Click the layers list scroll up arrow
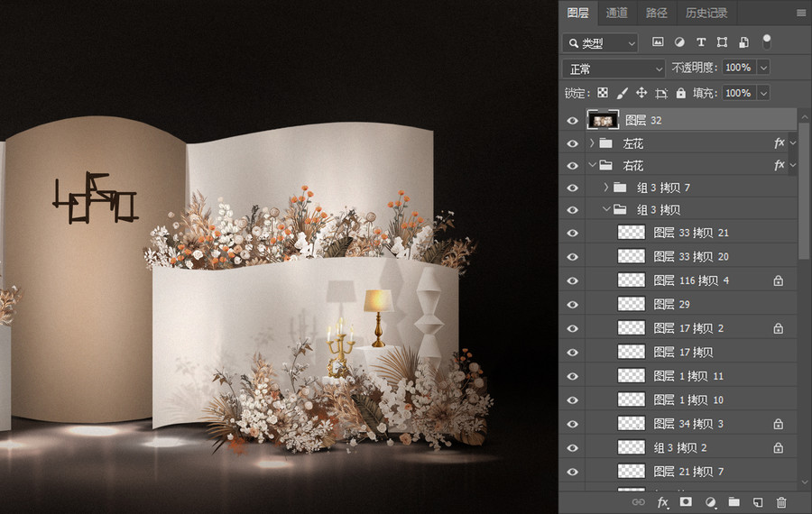The image size is (812, 514). point(804,116)
